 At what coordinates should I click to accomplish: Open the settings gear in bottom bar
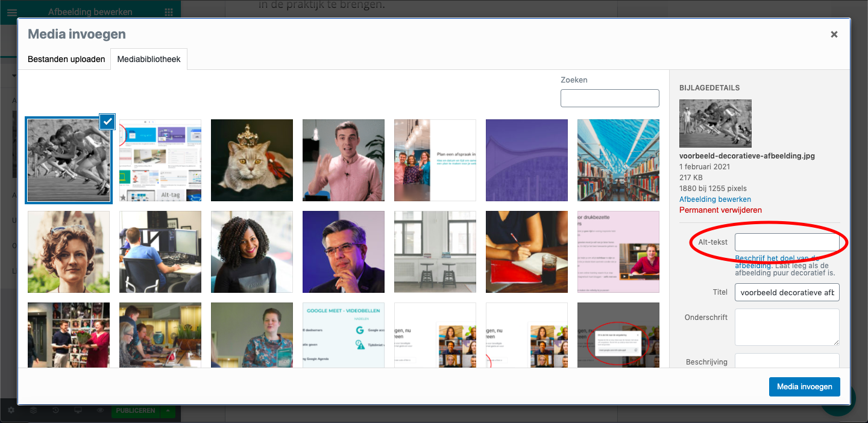click(11, 410)
